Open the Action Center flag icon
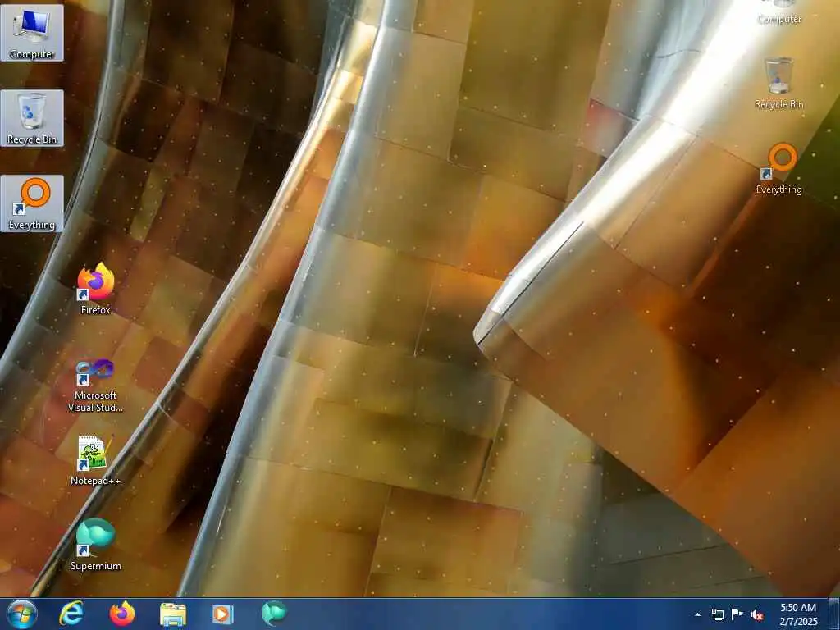This screenshot has height=630, width=840. [737, 614]
